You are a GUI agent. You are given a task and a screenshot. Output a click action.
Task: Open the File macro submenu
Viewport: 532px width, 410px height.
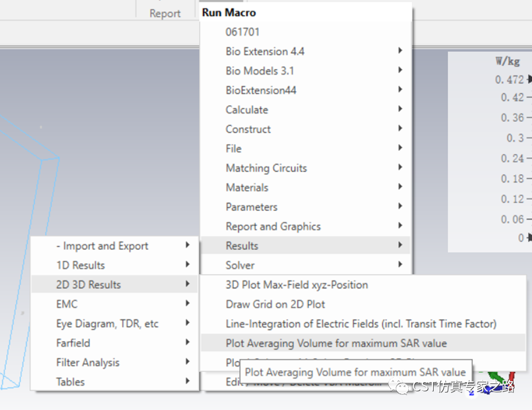pyautogui.click(x=306, y=148)
